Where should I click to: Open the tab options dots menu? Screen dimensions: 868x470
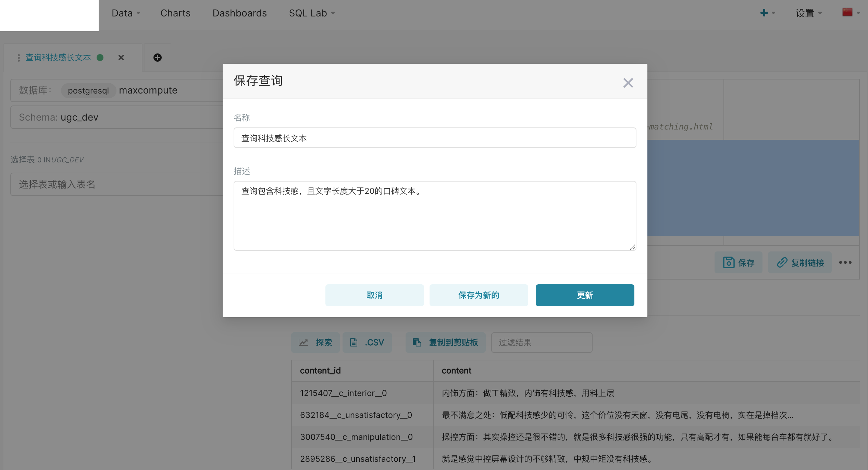point(18,58)
